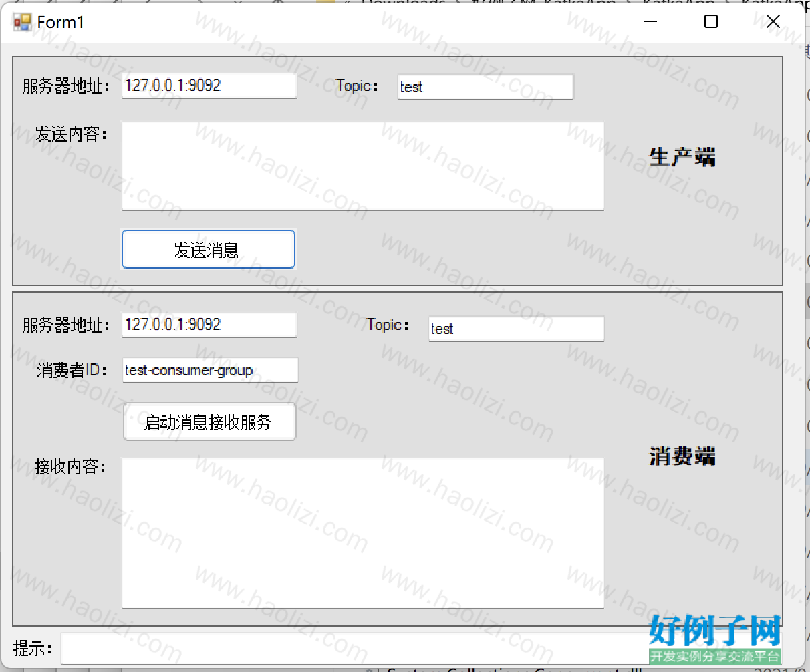Start the 启动消息接收服务 button

tap(209, 422)
